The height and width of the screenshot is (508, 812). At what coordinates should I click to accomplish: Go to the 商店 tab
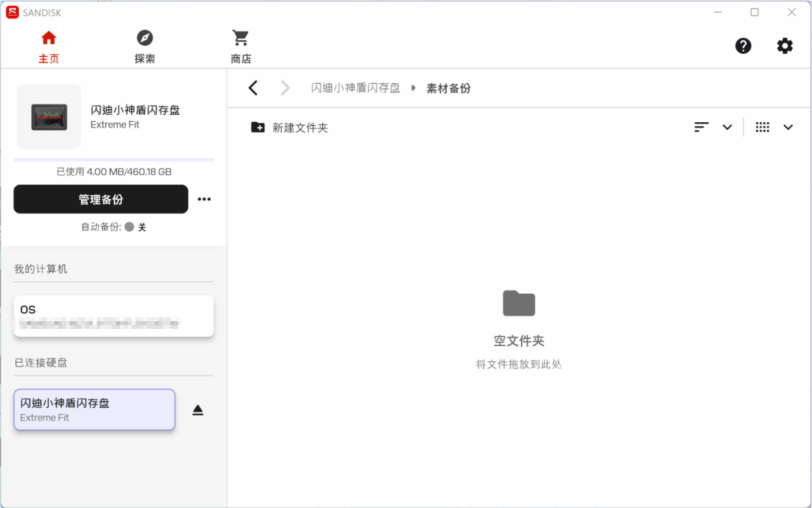click(241, 47)
